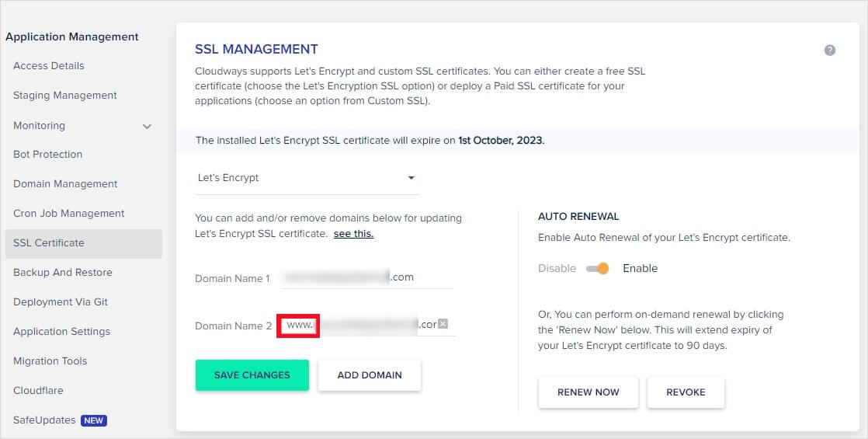
Task: Open Access Details in sidebar
Action: [49, 66]
